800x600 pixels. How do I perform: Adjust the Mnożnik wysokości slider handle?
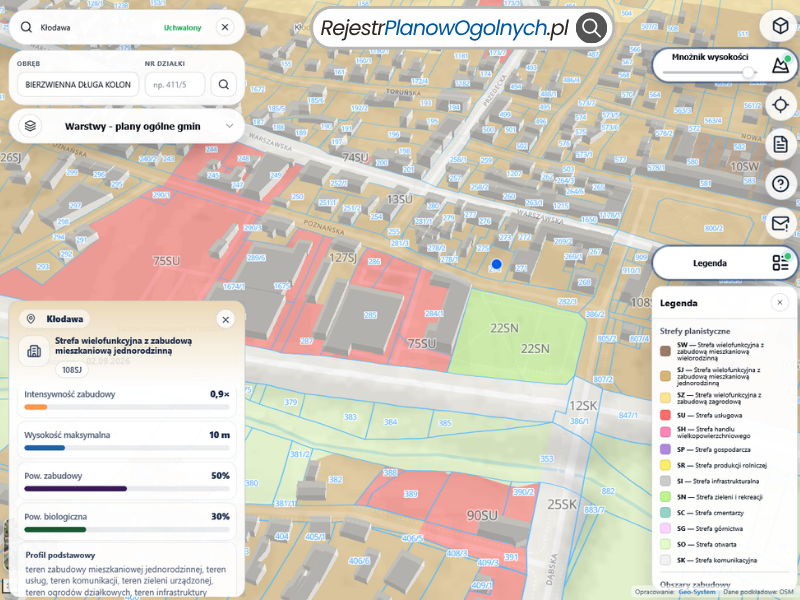[x=748, y=72]
